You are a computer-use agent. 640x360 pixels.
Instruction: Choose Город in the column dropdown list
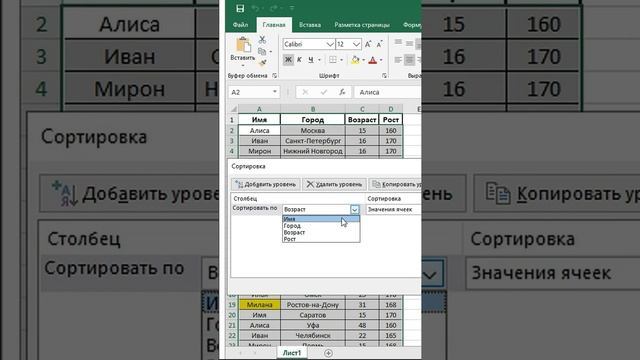point(321,226)
